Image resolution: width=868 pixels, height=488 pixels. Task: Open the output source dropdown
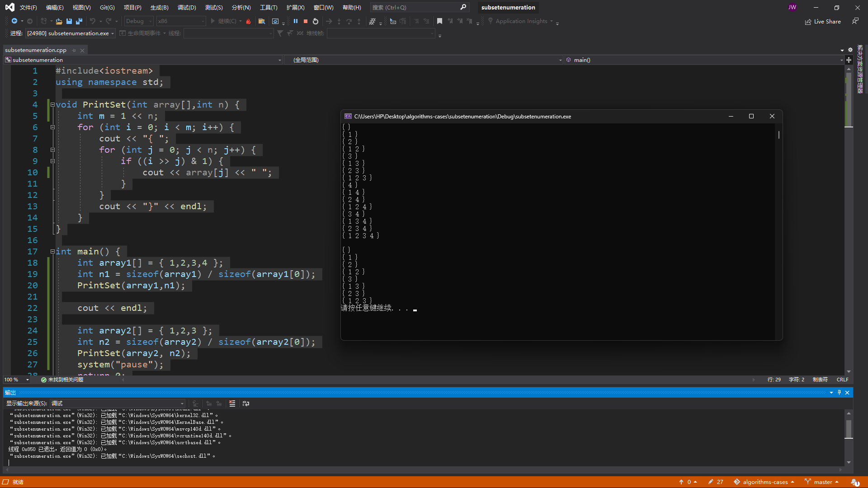(x=118, y=404)
